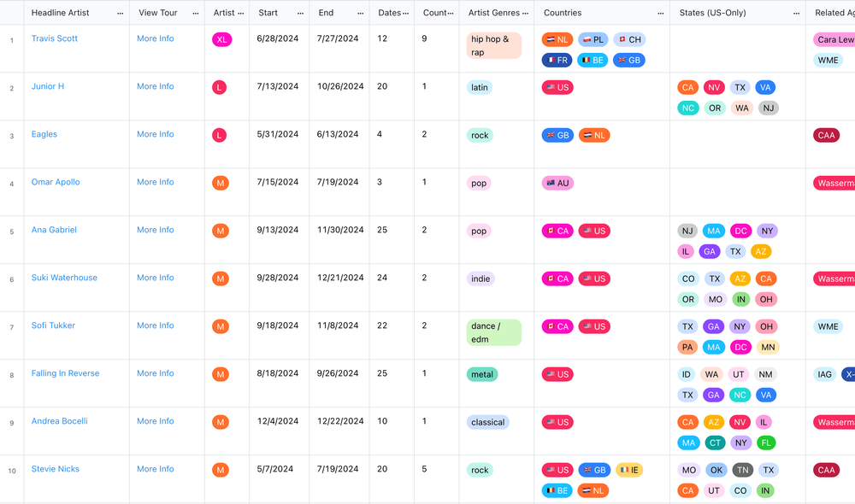Open Travis Scott artist link
This screenshot has width=855, height=504.
tap(55, 38)
